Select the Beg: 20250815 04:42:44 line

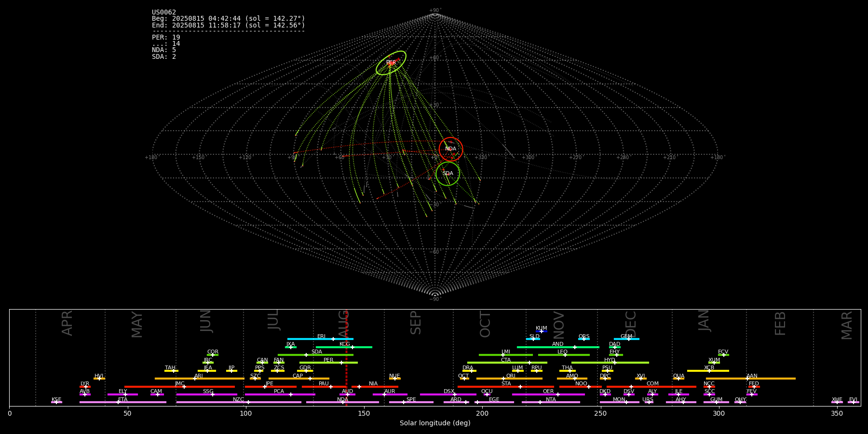[x=229, y=19]
